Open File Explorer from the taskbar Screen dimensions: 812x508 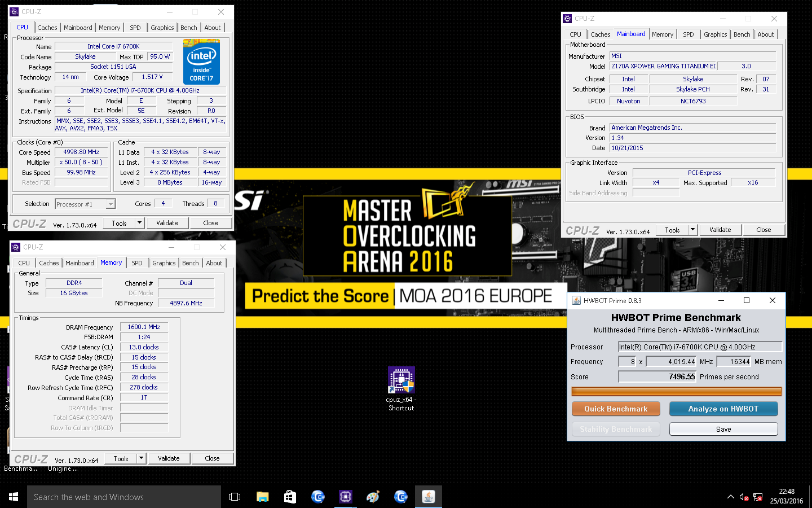coord(262,497)
